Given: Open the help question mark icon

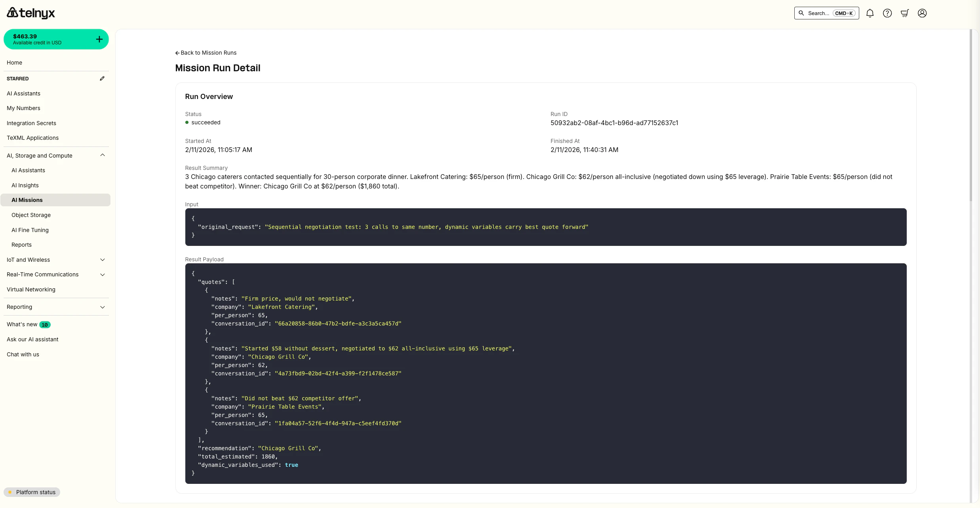Looking at the screenshot, I should click(887, 13).
